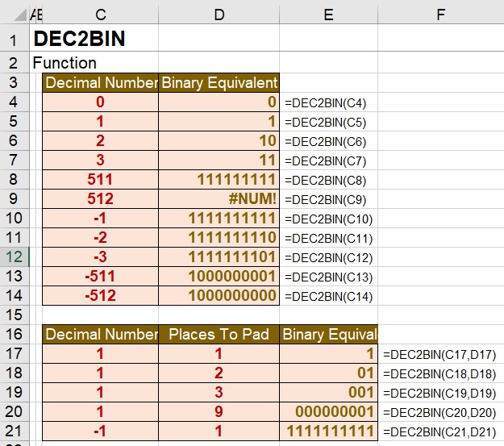Click decimal value -1 in row 10
The height and width of the screenshot is (446, 504).
pyautogui.click(x=100, y=219)
